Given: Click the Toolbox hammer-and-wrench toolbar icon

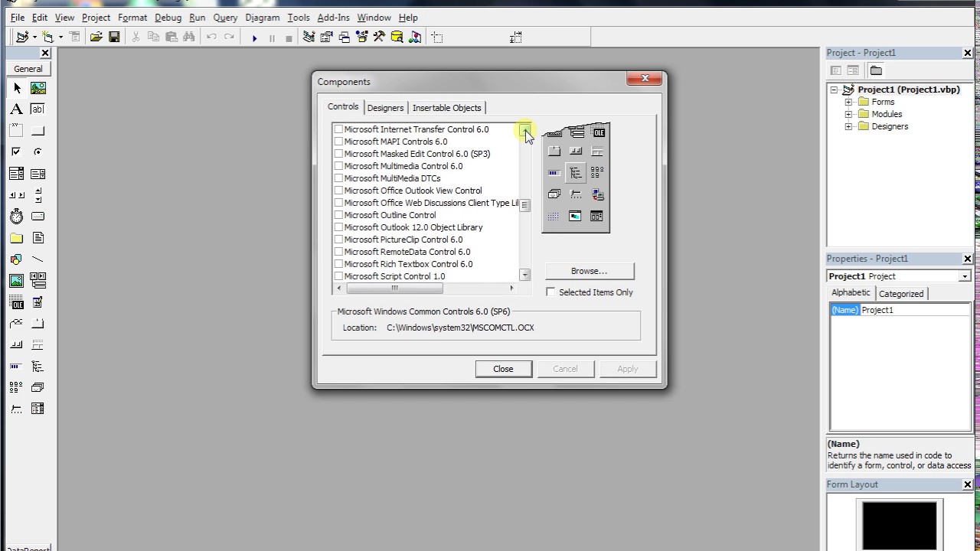Looking at the screenshot, I should 379,37.
